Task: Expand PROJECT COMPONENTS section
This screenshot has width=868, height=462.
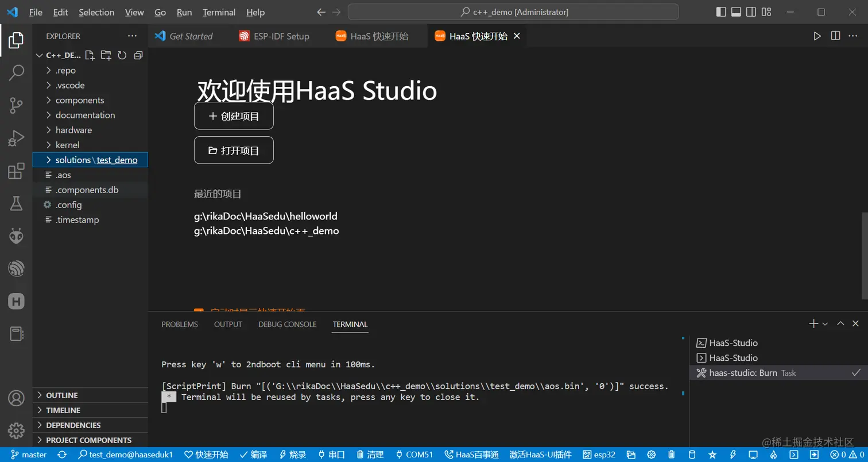Action: pyautogui.click(x=90, y=440)
